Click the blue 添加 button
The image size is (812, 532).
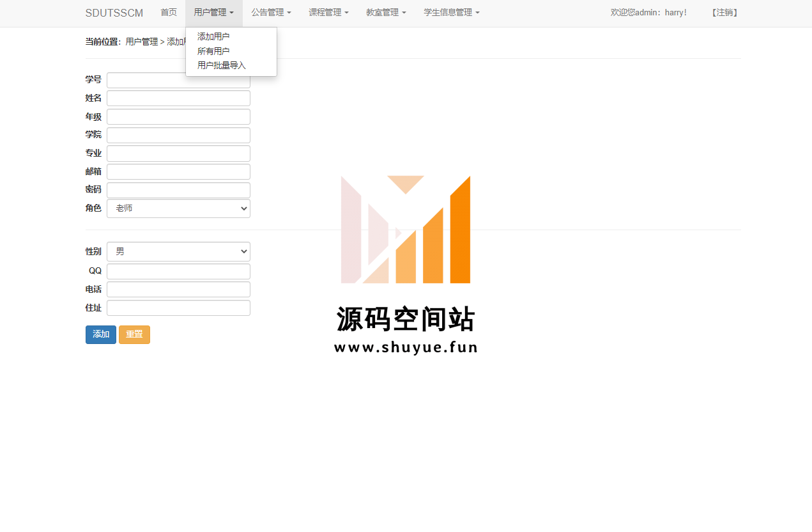point(101,334)
